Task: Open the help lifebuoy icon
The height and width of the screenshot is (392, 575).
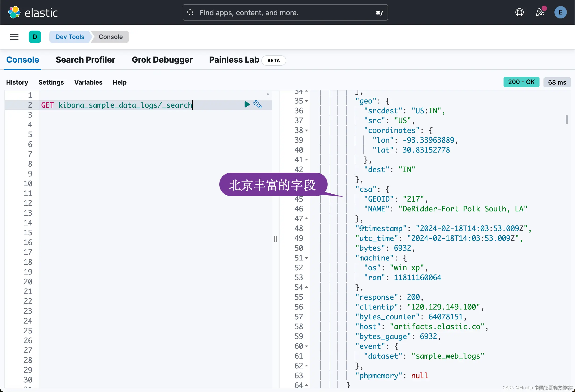Action: [x=519, y=12]
